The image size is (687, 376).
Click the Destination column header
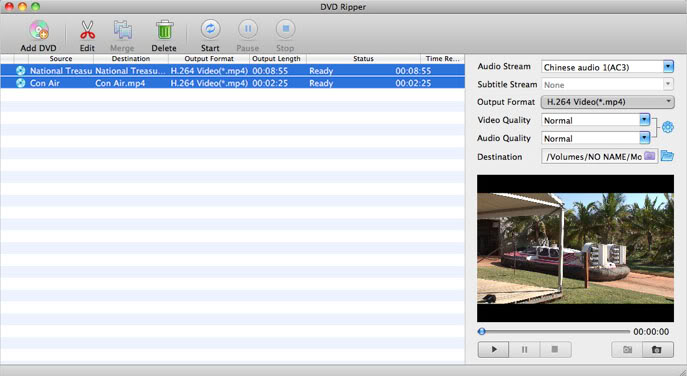pos(131,59)
